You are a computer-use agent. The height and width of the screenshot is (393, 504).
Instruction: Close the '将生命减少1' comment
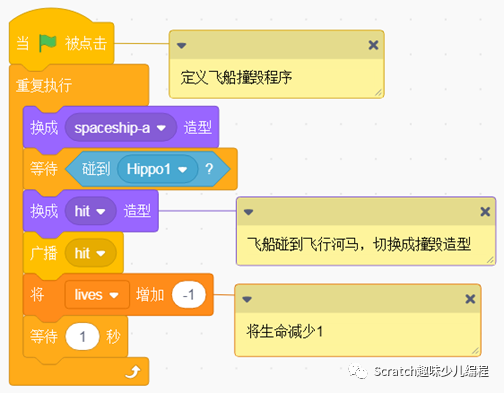(470, 299)
